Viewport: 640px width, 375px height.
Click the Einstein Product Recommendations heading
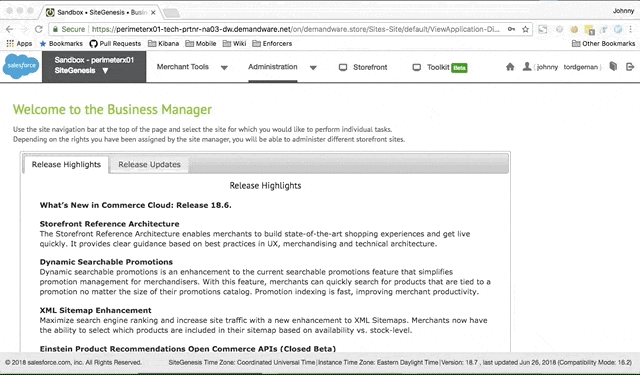(188, 348)
